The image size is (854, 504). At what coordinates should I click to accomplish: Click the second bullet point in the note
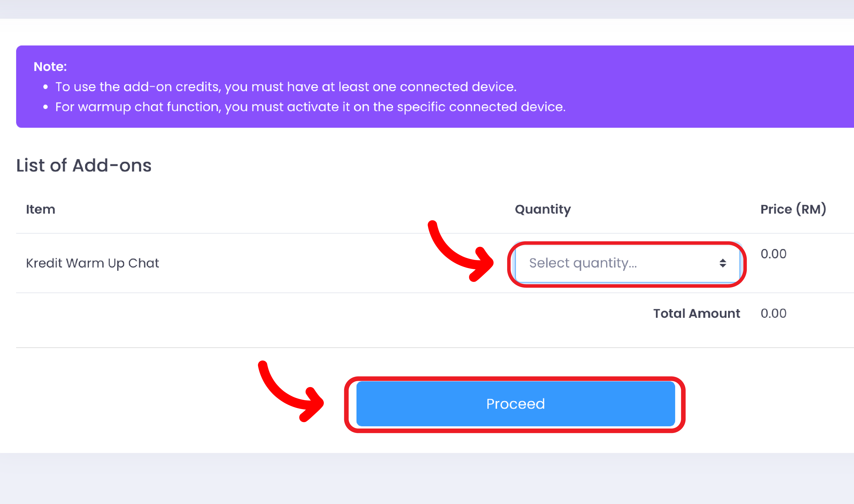(x=45, y=107)
